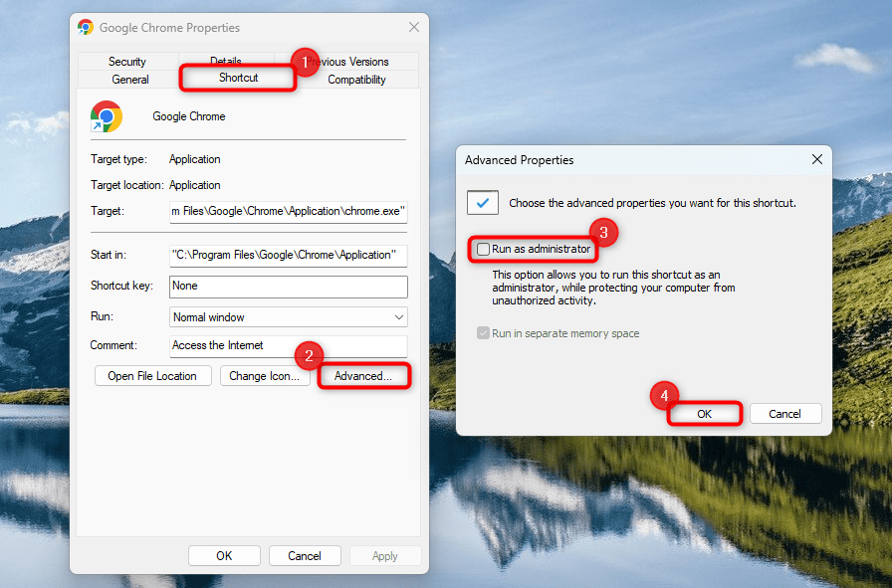Open the Details tab

[226, 61]
